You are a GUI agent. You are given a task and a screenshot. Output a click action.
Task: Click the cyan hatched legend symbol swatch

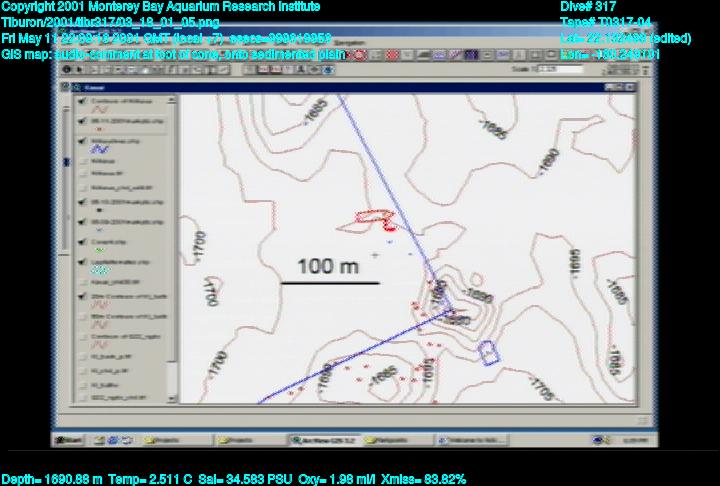pos(100,270)
